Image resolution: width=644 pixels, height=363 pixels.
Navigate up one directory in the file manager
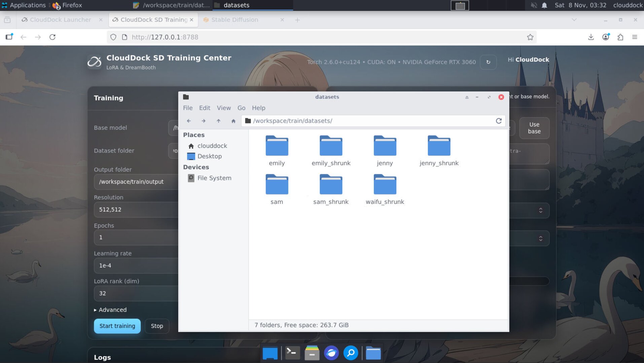pos(218,121)
